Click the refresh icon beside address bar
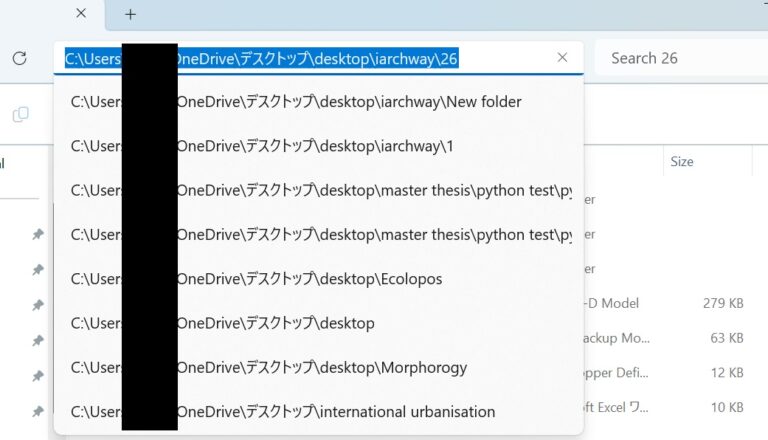This screenshot has height=440, width=768. pyautogui.click(x=19, y=58)
